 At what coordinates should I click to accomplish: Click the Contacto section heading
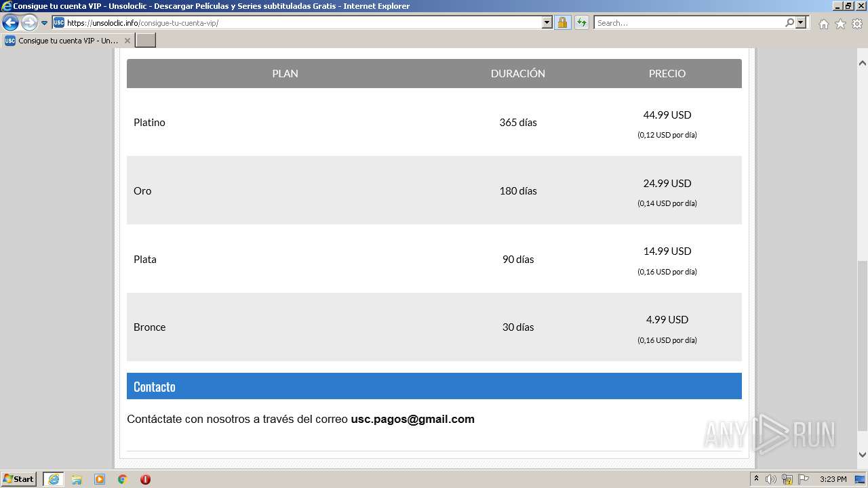point(155,387)
